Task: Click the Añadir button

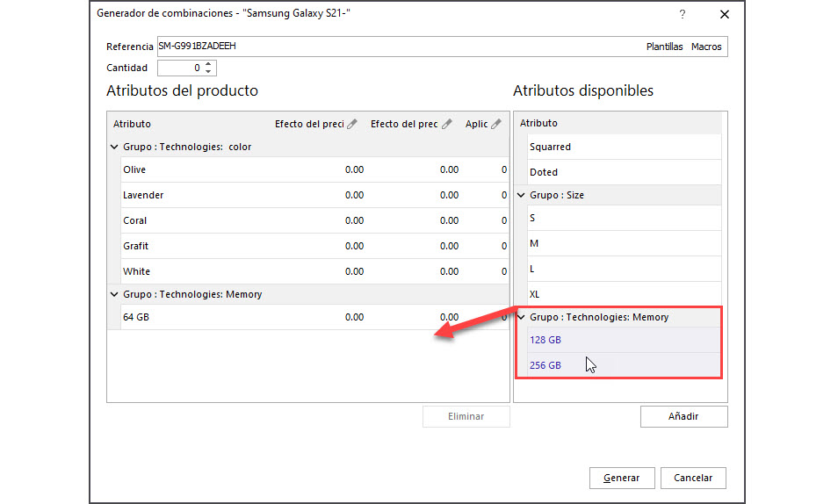Action: (x=683, y=416)
